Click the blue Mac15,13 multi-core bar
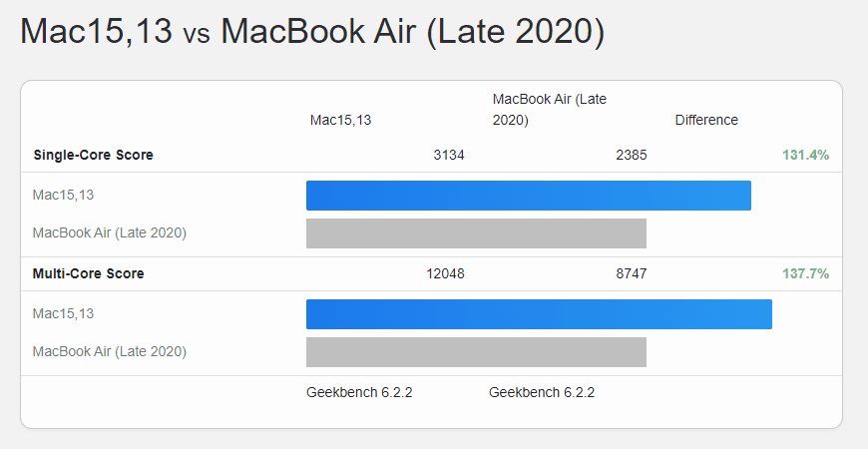This screenshot has width=868, height=449. (x=539, y=314)
